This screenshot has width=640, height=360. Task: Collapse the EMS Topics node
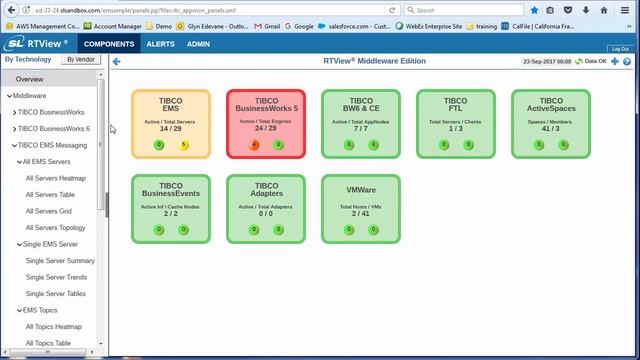(20, 310)
